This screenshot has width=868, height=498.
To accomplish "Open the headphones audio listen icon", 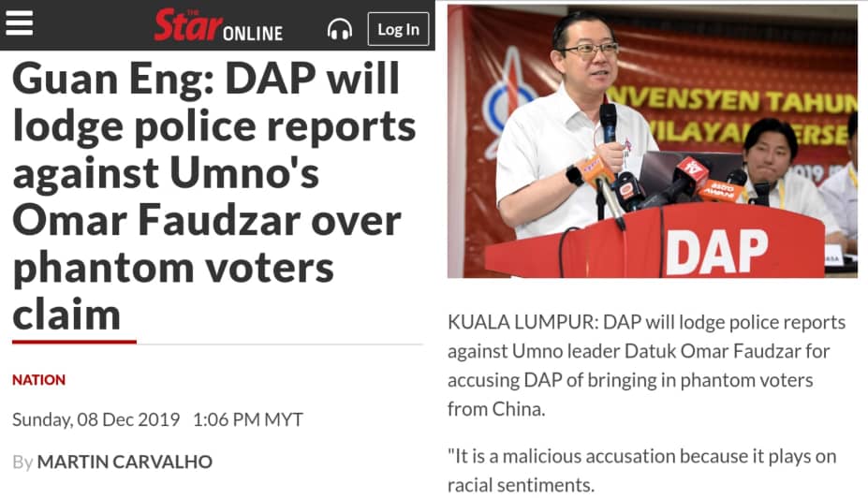I will [x=339, y=29].
